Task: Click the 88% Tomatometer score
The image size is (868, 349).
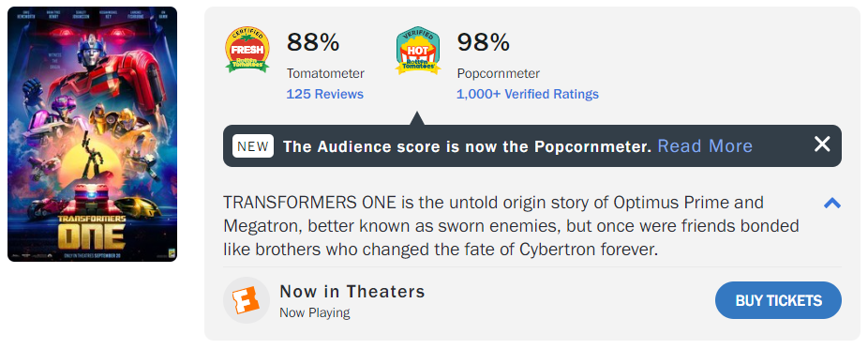Action: point(313,42)
